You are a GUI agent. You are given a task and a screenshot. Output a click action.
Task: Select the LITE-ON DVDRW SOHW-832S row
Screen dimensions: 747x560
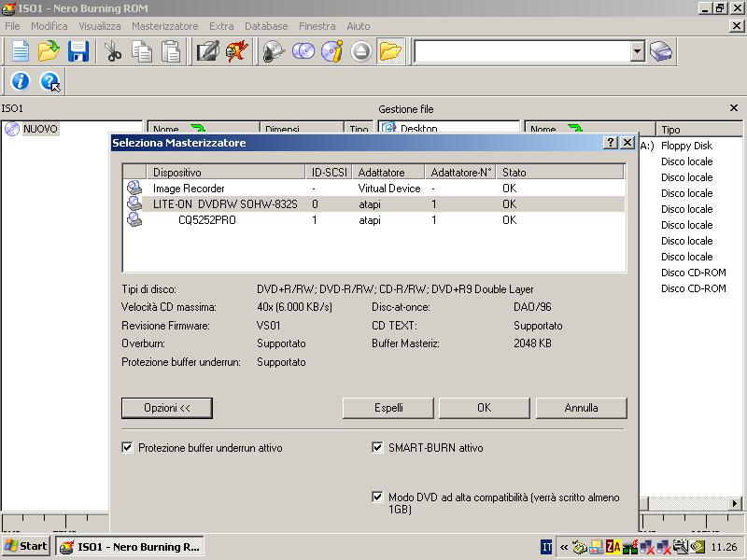374,203
